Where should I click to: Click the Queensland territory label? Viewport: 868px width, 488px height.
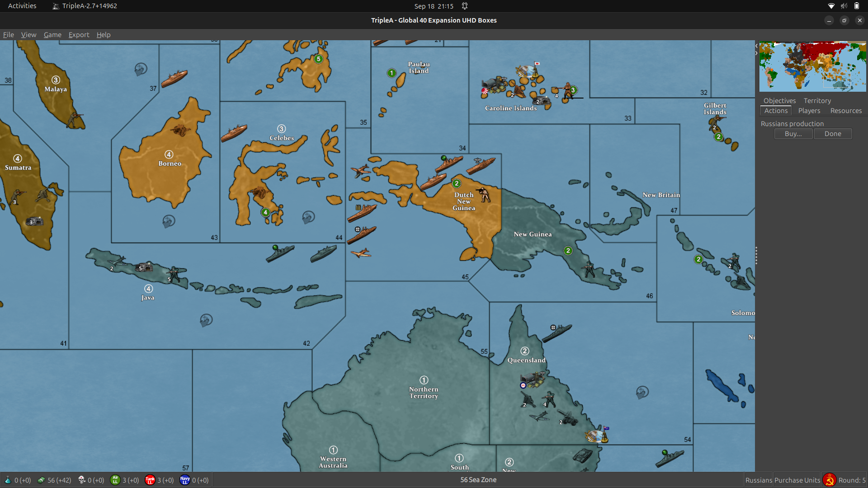point(526,360)
